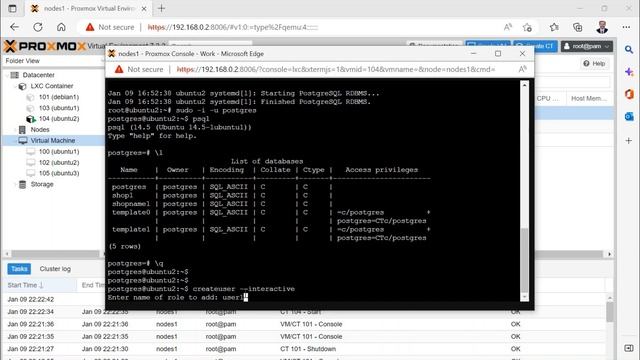
Task: Click the tree panel horizontal scrollbar
Action: [55, 254]
